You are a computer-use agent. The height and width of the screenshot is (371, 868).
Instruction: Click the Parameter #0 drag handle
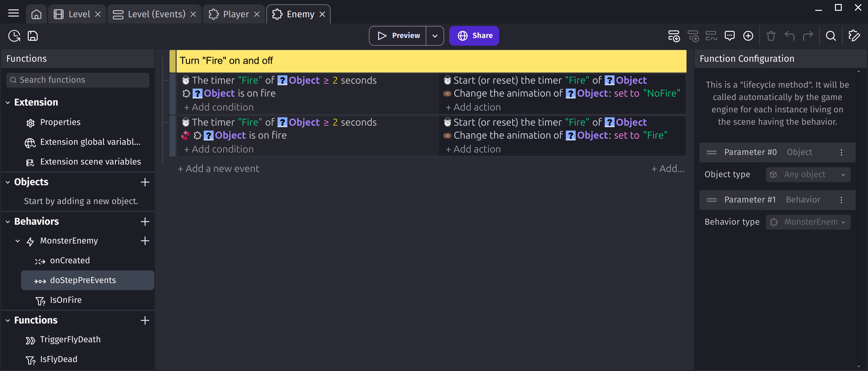712,152
